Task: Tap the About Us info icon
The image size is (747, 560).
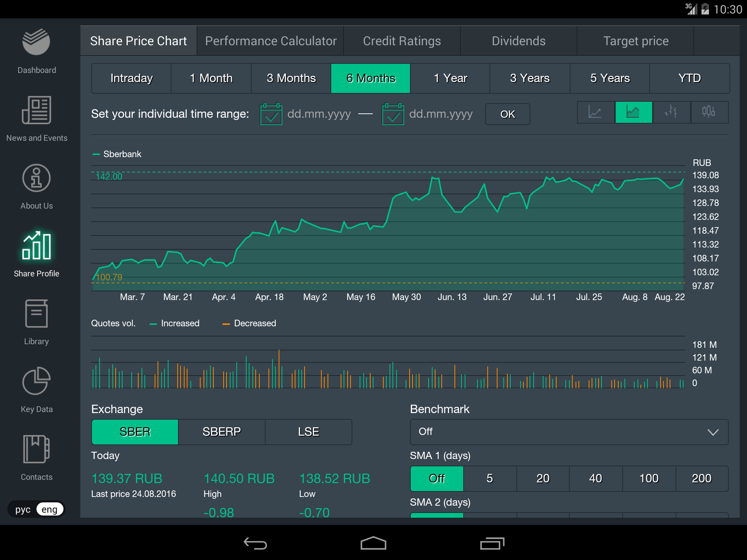Action: coord(36,178)
